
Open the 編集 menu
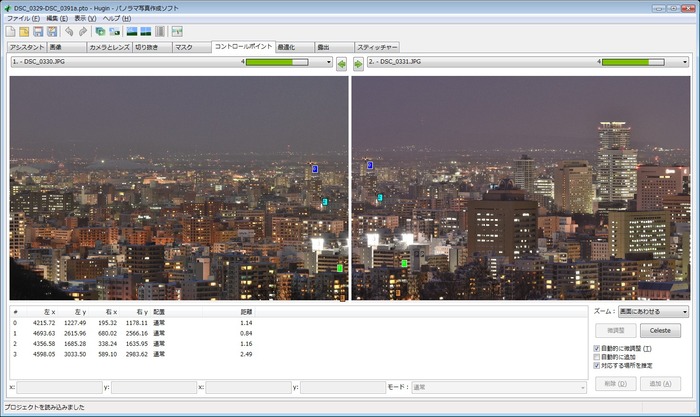tap(57, 18)
